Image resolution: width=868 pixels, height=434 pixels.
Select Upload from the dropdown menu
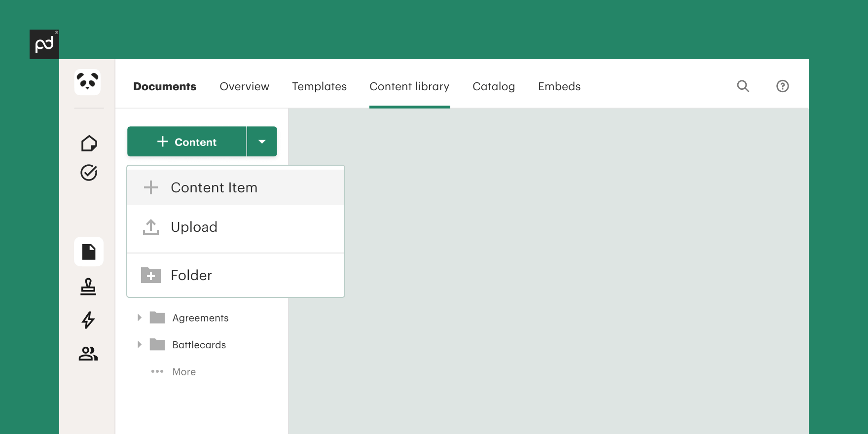[194, 227]
